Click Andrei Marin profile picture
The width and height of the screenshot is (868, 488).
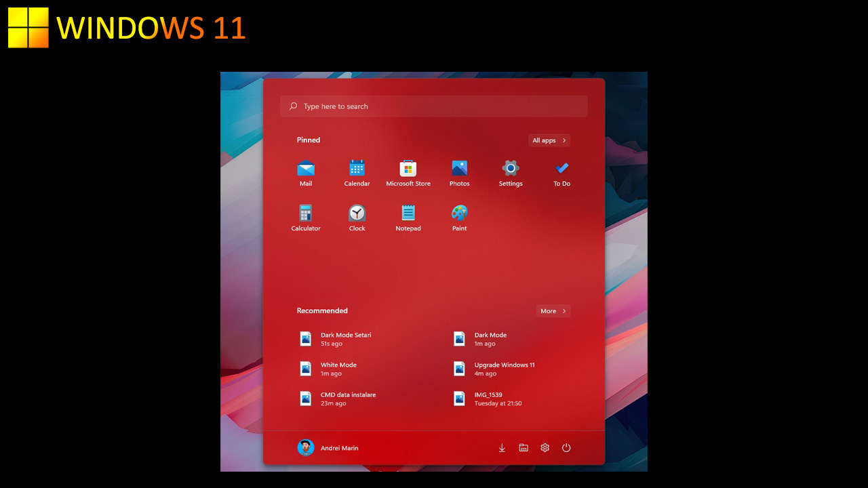pyautogui.click(x=306, y=447)
